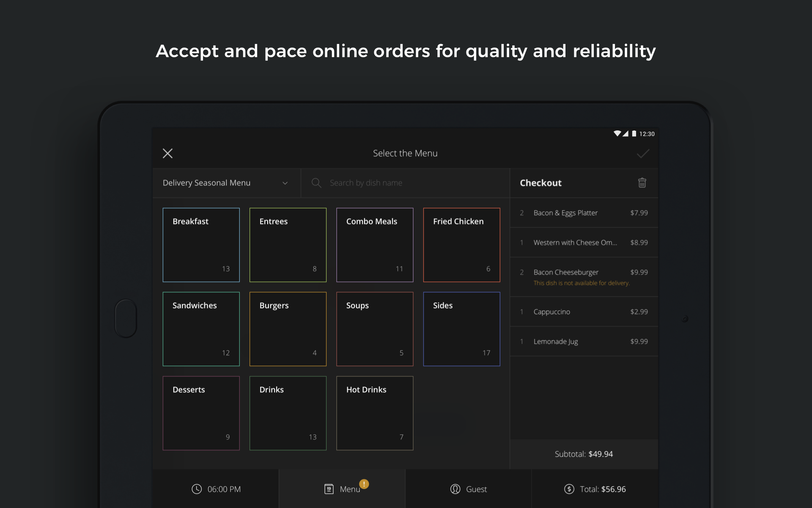
Task: Switch to the Menu tab
Action: (x=342, y=489)
